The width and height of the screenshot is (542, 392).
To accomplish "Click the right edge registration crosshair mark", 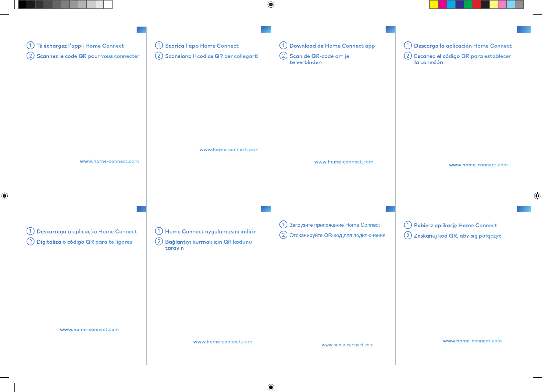I will [x=537, y=196].
